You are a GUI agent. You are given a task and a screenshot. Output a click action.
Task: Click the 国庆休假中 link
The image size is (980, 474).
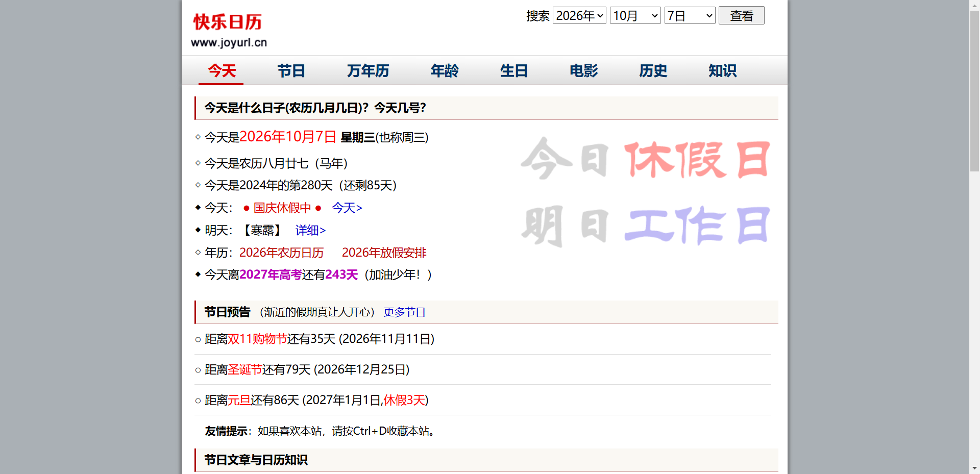click(282, 208)
